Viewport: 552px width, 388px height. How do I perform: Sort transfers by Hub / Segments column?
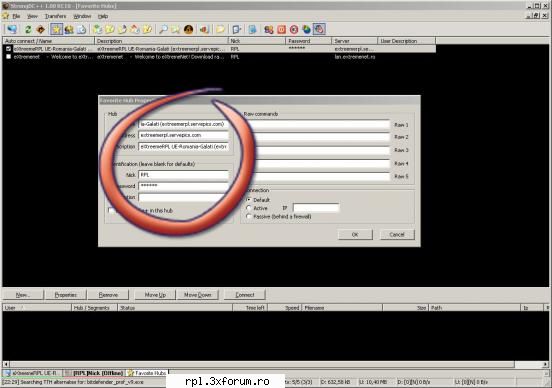[94, 308]
